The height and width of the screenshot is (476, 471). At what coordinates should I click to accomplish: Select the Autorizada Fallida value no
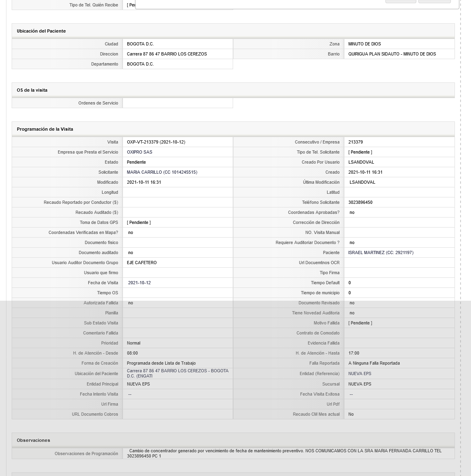coord(131,303)
